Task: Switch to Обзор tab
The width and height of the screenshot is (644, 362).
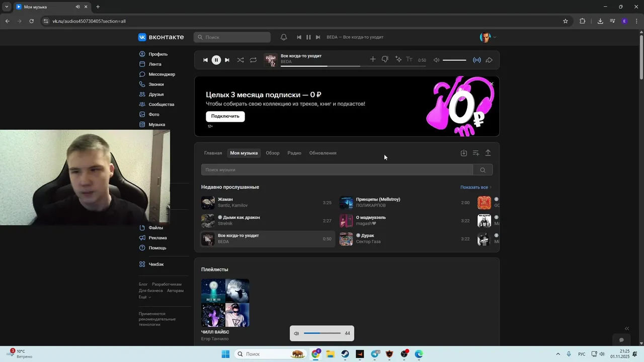Action: click(273, 153)
